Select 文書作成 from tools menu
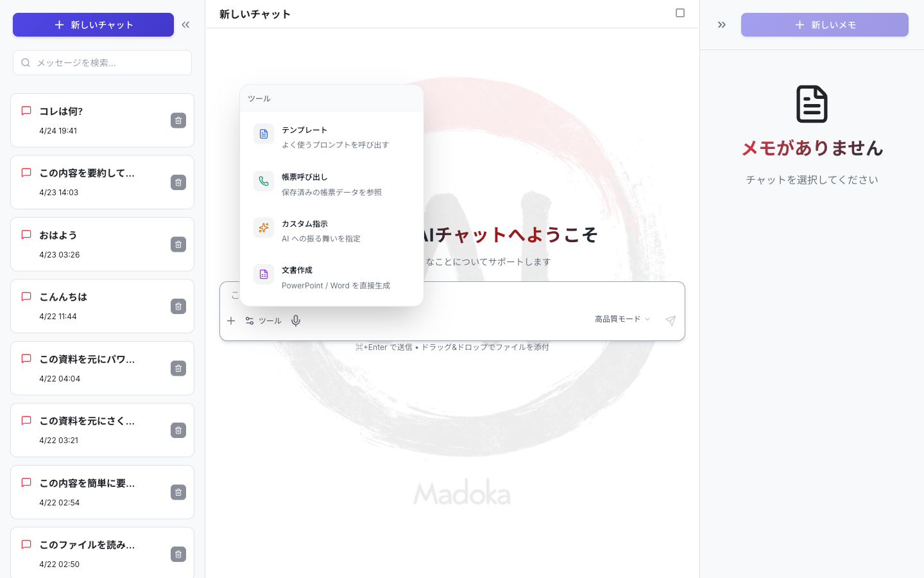The width and height of the screenshot is (924, 578). tap(332, 277)
